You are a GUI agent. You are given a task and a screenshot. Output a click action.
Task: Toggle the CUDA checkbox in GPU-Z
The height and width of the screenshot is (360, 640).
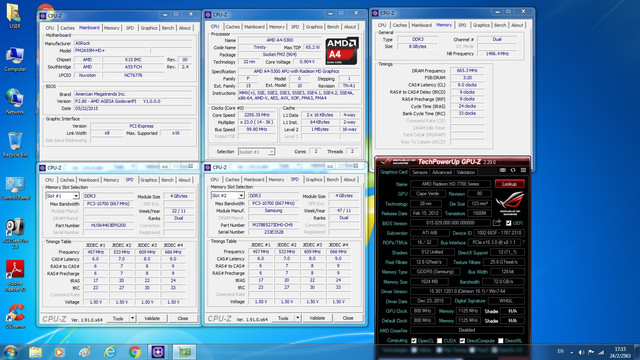pyautogui.click(x=440, y=340)
